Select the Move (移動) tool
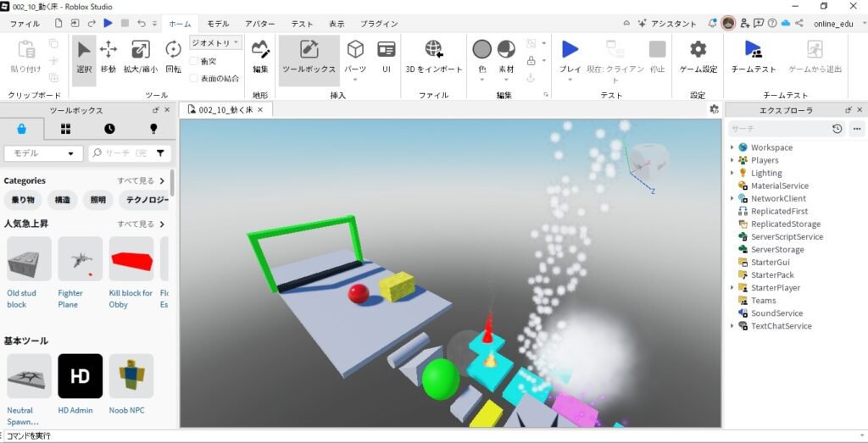 click(x=108, y=56)
